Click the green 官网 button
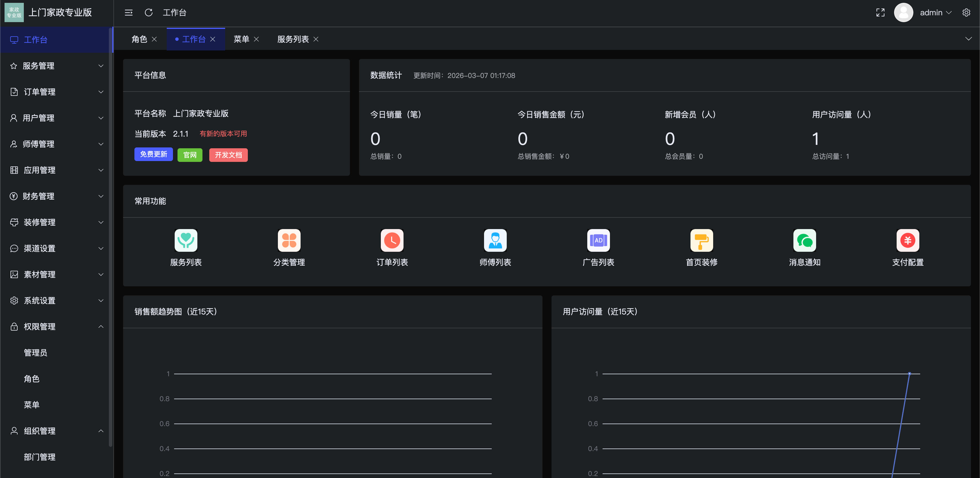Screen dimensions: 980x478 [190, 155]
